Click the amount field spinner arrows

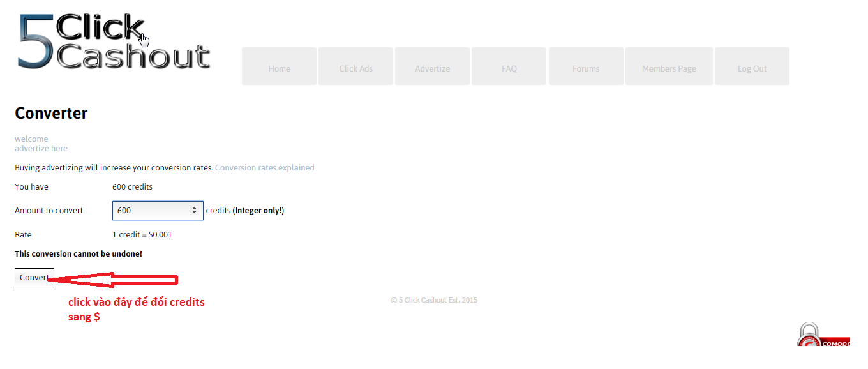(x=194, y=211)
